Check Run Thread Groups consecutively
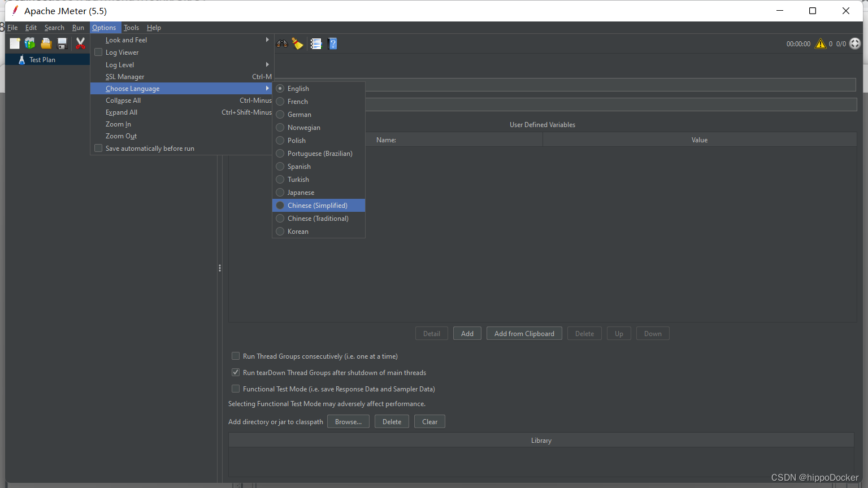 tap(236, 356)
